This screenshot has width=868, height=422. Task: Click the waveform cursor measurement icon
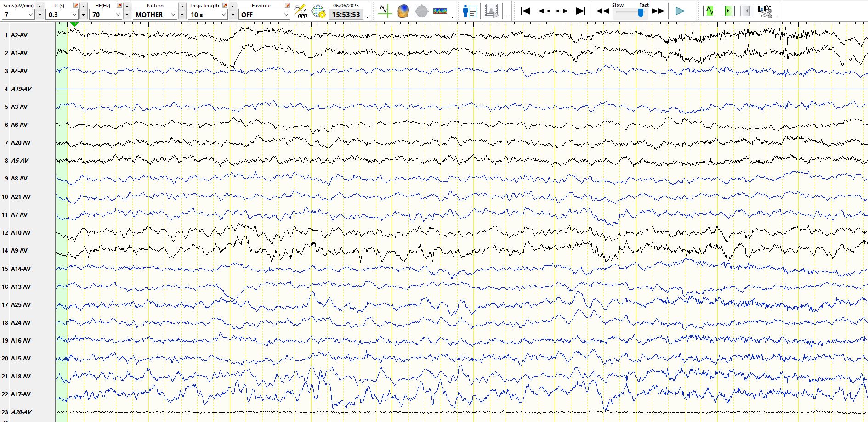coord(385,11)
